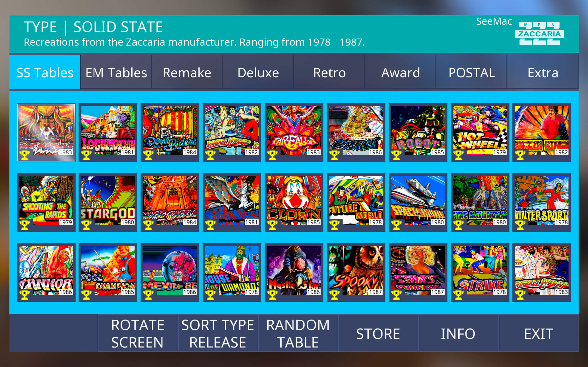The height and width of the screenshot is (367, 588).
Task: Toggle the Rotate Screen button
Action: click(x=138, y=333)
